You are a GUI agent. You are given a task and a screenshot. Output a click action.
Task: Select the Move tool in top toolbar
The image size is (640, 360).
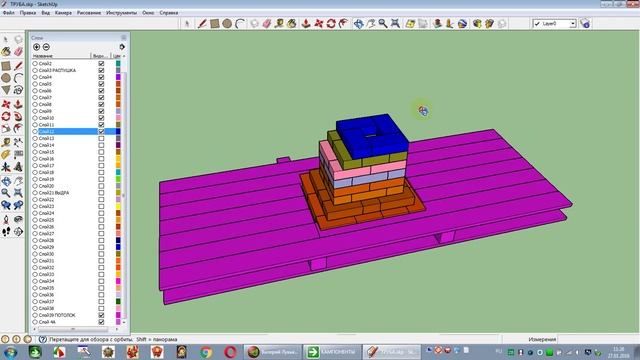pyautogui.click(x=318, y=24)
